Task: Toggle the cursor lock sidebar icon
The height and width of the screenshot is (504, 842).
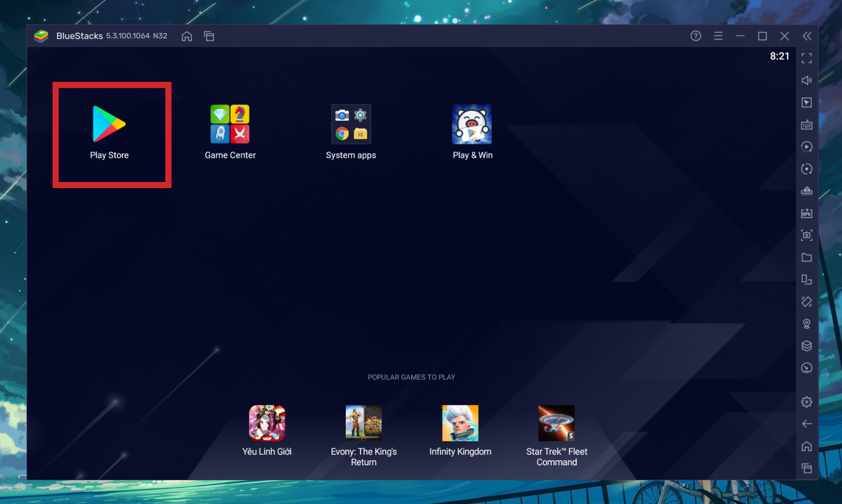Action: (x=807, y=103)
